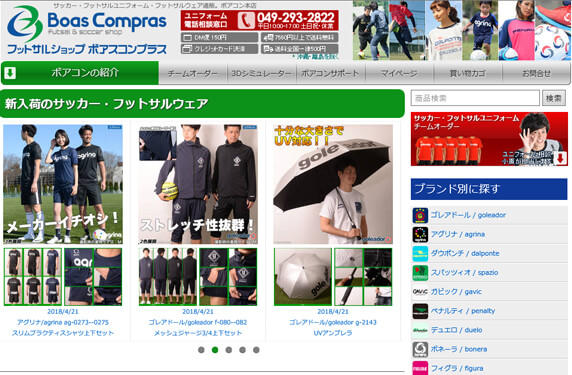The height and width of the screenshot is (375, 572).
Task: Open ダウポンチ / dalponte brand link
Action: (465, 254)
